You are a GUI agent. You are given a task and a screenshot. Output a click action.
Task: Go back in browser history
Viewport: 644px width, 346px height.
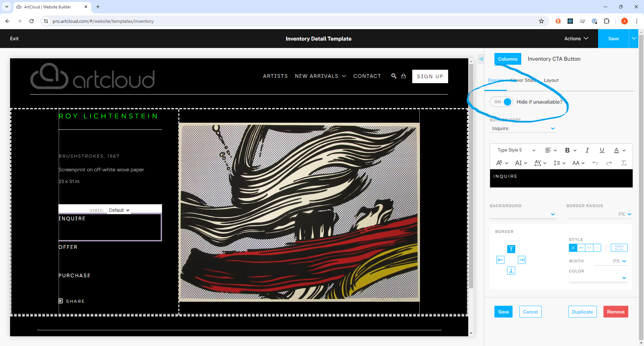7,21
